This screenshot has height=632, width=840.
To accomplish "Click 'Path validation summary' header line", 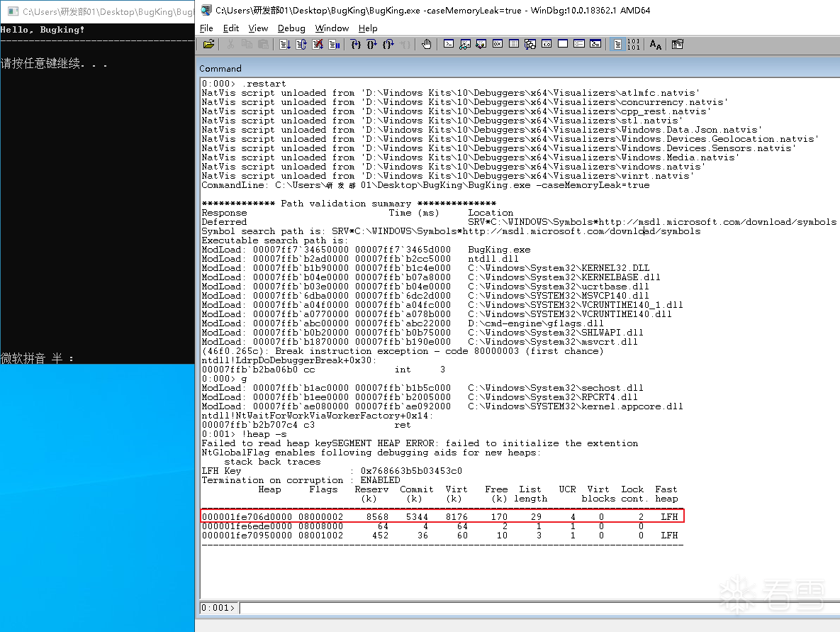I will pos(349,204).
